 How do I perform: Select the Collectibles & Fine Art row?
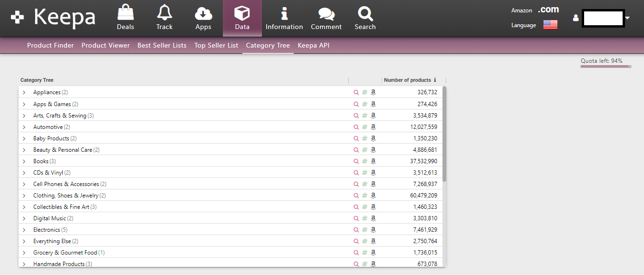(231, 206)
